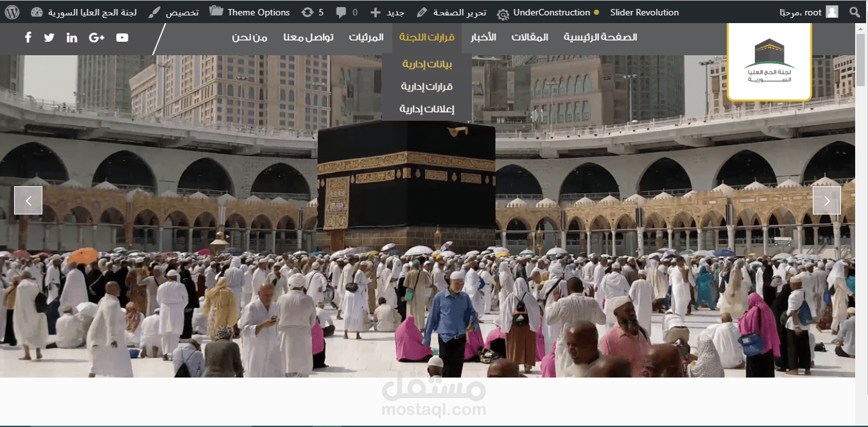Expand the جديد new-content dropdown
This screenshot has width=868, height=427.
(388, 12)
